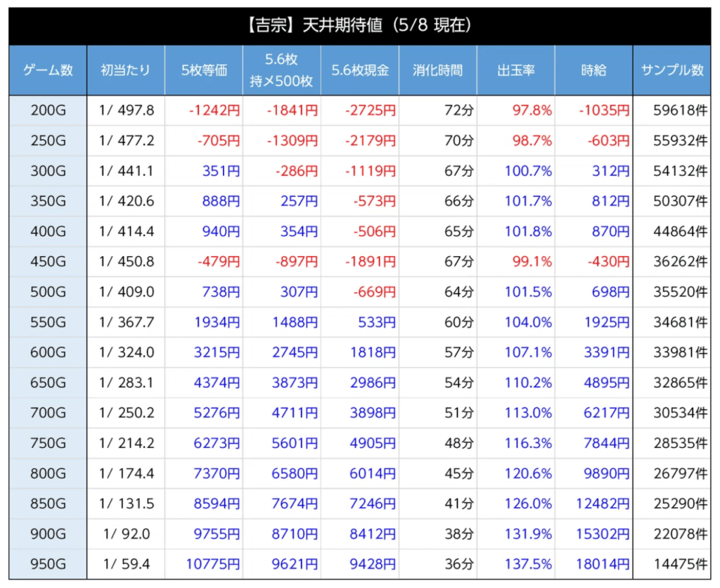This screenshot has height=588, width=720.
Task: Select the 800G row label
Action: point(49,473)
